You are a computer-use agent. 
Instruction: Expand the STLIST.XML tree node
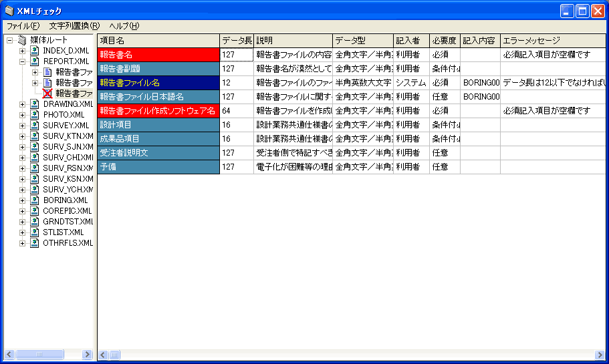click(22, 232)
